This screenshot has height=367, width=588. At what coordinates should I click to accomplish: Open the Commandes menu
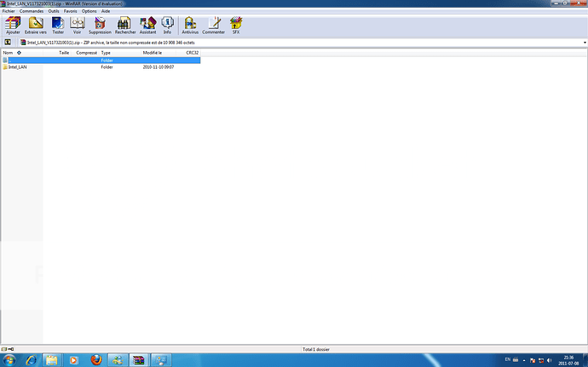click(32, 11)
